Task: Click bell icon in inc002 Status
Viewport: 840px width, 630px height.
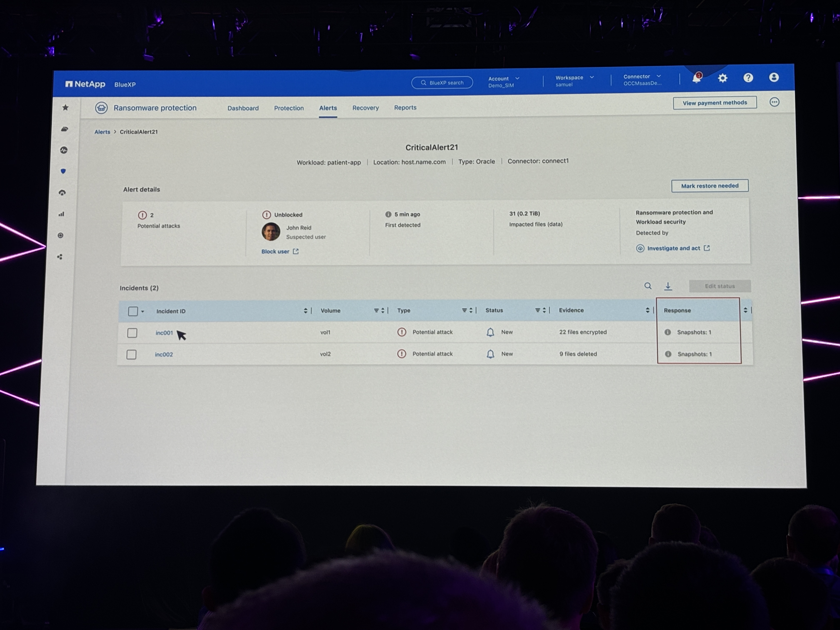Action: click(490, 354)
